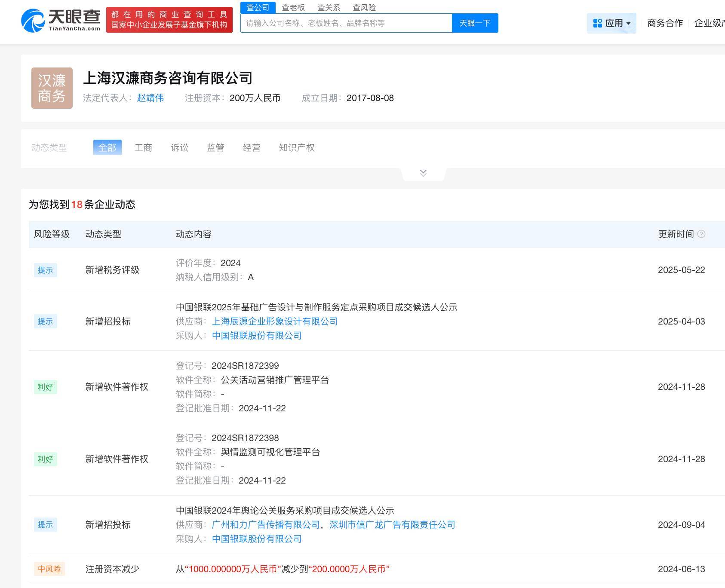725x588 pixels.
Task: Open 广州和力广告传播有限公司 supplier link
Action: click(x=266, y=525)
